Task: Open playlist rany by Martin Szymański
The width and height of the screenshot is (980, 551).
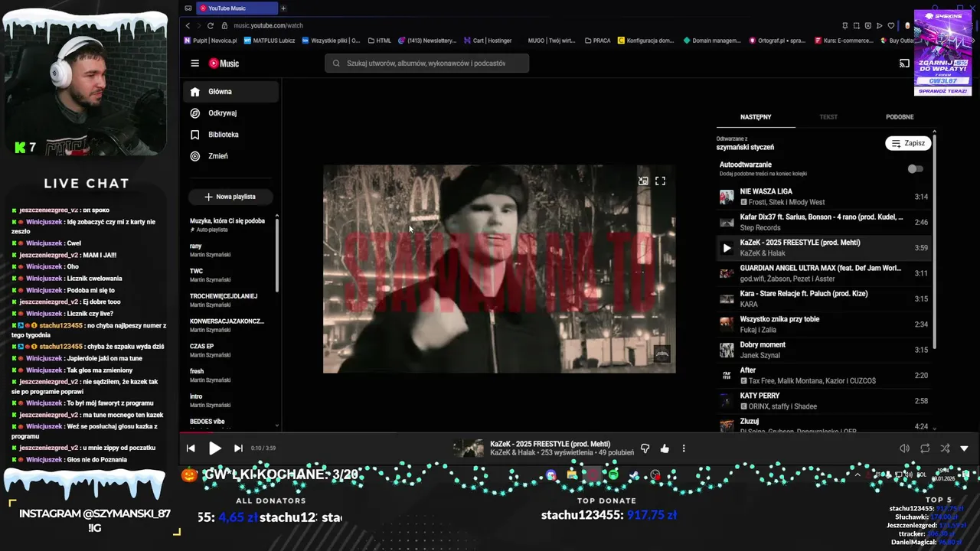Action: 230,250
